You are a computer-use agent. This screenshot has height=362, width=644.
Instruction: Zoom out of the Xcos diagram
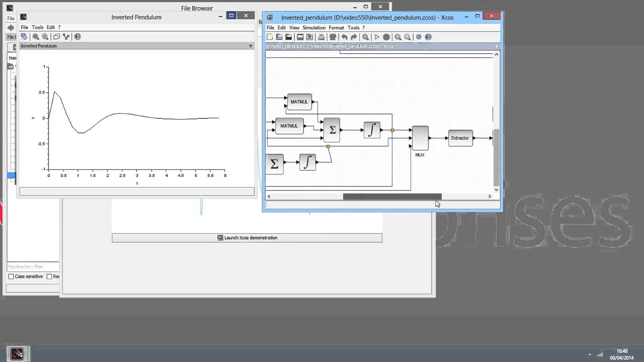coord(408,37)
